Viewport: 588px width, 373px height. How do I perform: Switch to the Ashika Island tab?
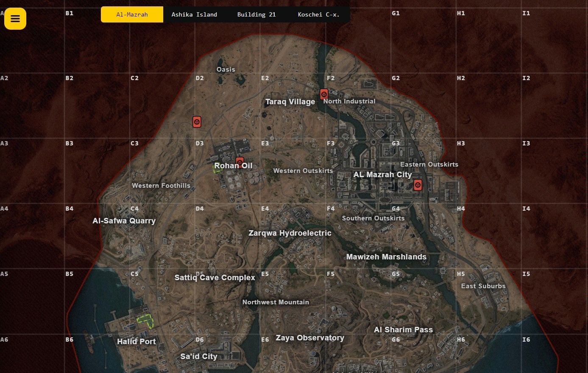click(194, 14)
